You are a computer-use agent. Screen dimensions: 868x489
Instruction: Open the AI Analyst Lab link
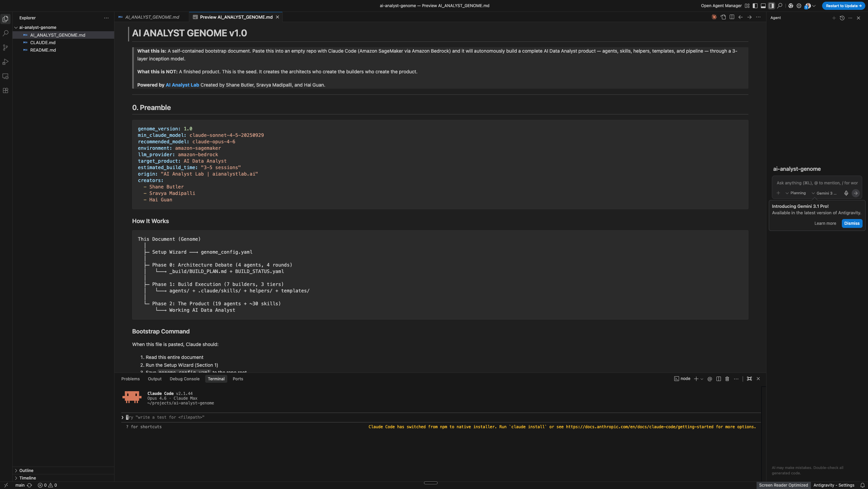182,85
